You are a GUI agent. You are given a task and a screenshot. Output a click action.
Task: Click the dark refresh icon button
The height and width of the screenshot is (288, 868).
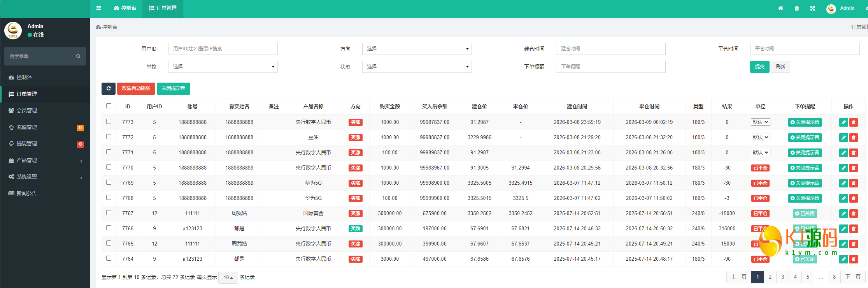tap(109, 88)
